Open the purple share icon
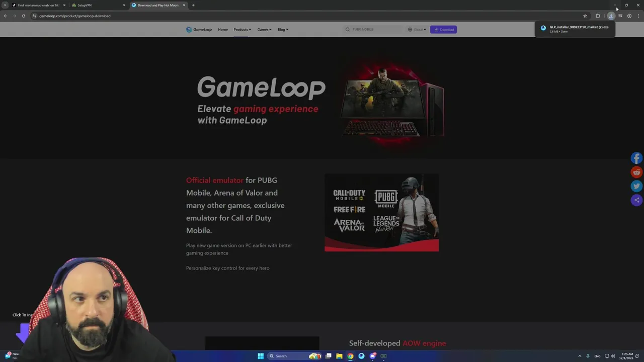The height and width of the screenshot is (362, 644). click(636, 200)
